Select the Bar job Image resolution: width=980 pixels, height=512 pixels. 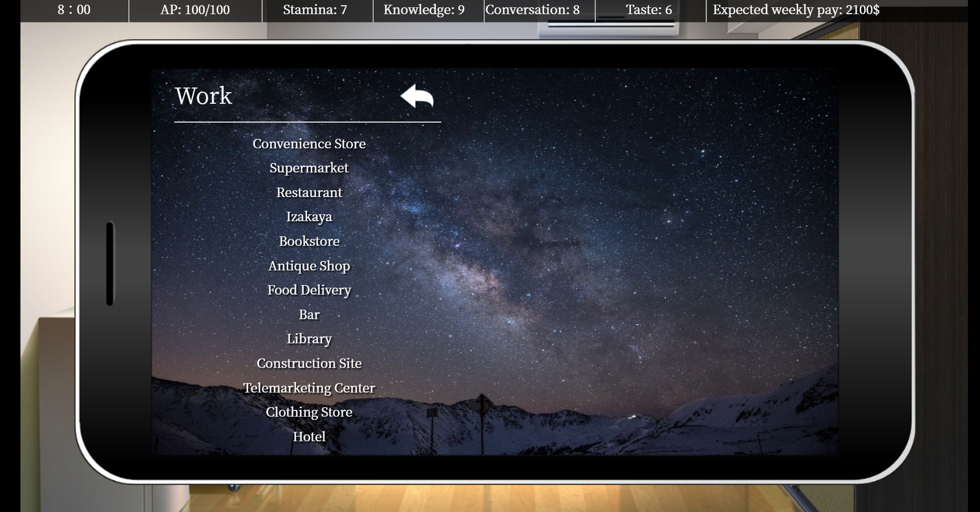coord(309,315)
